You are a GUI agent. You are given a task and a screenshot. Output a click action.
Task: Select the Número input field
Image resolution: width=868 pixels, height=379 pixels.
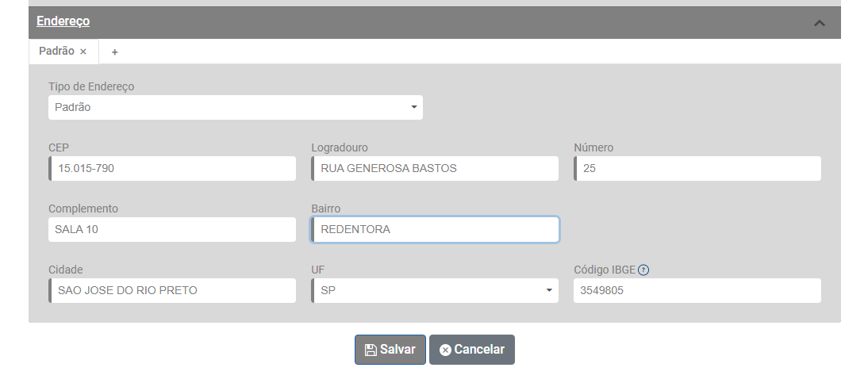(x=698, y=168)
